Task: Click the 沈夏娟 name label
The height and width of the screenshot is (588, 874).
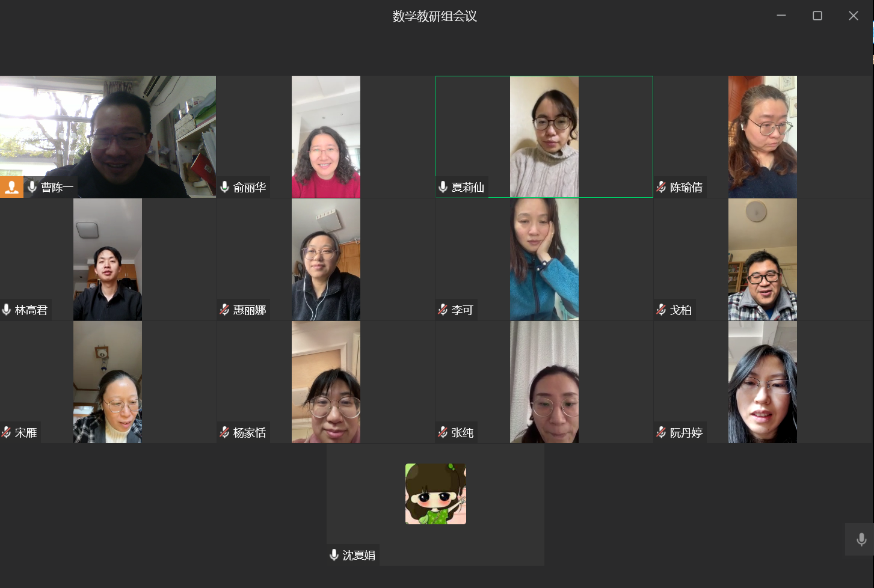Action: (359, 555)
